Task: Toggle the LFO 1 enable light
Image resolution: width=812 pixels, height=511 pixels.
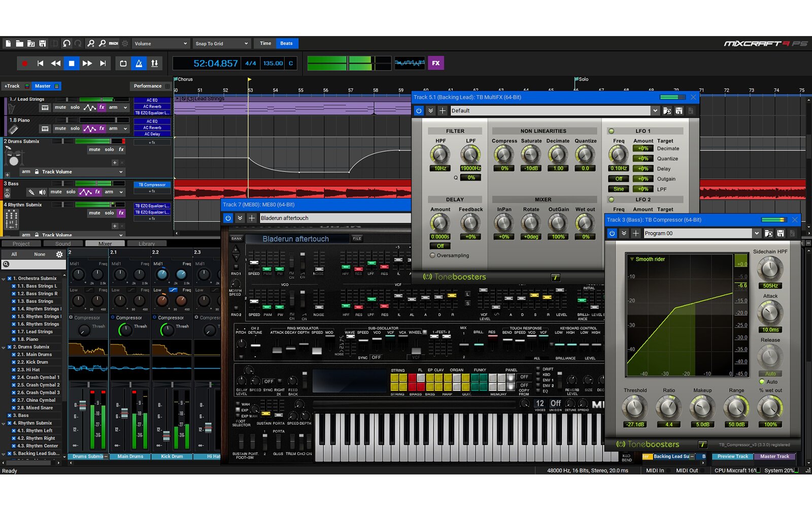Action: 611,131
